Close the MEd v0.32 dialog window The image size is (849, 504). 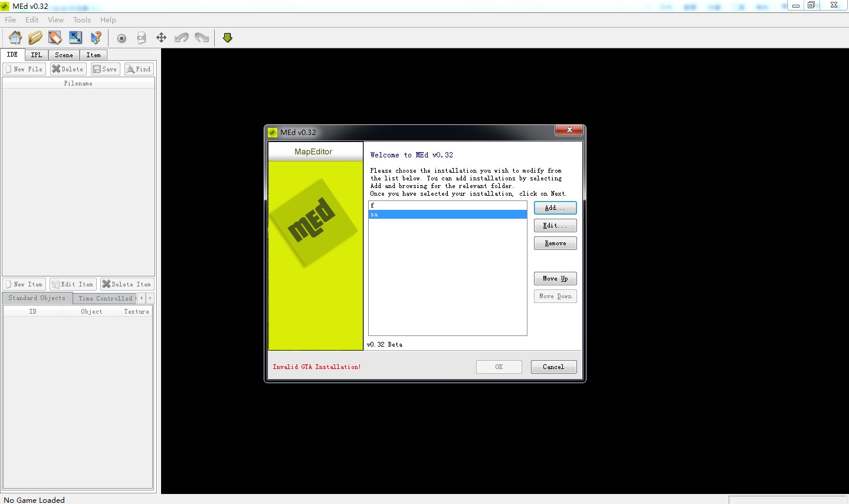569,130
